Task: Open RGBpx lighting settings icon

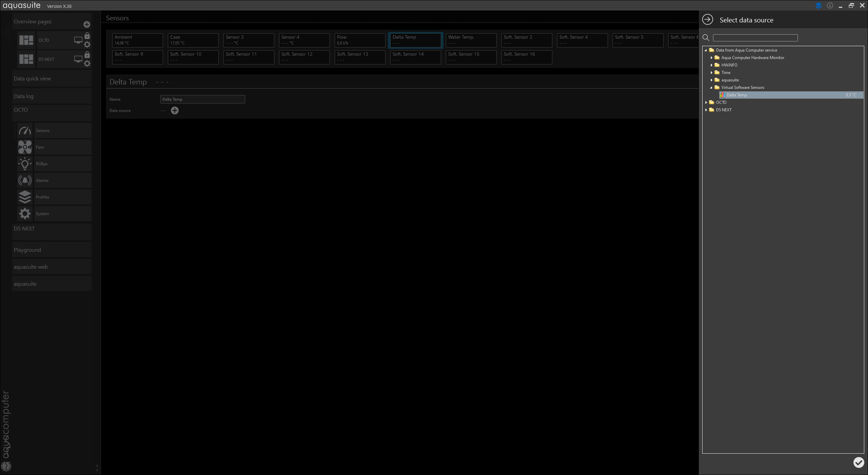Action: (x=25, y=164)
